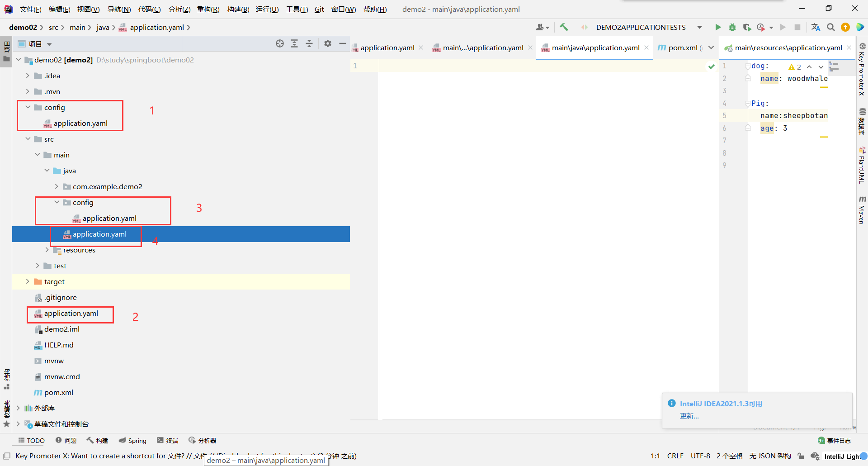Open the 文件(F) menu
The height and width of the screenshot is (466, 868).
(x=30, y=9)
